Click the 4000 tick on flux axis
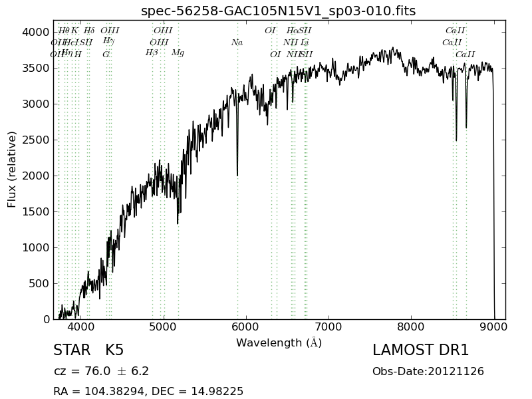This screenshot has width=532, height=399. point(36,32)
